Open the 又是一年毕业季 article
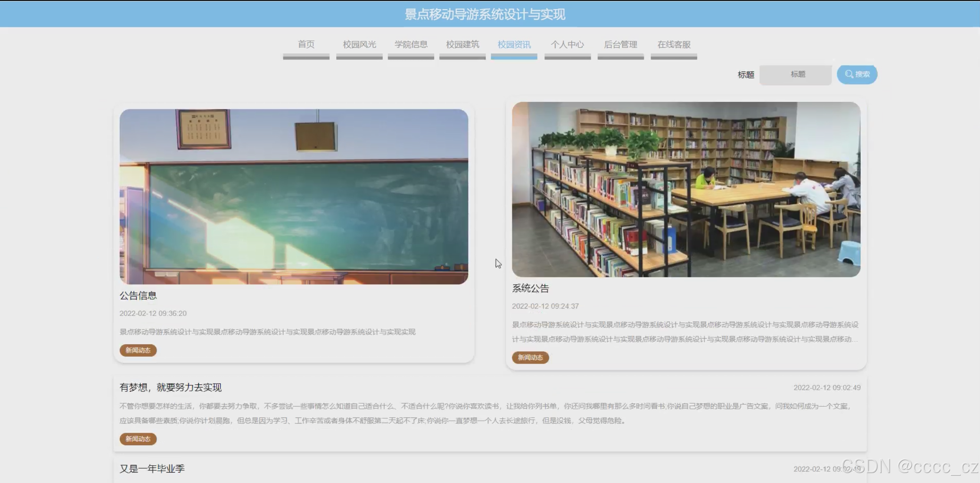The image size is (980, 483). tap(152, 469)
